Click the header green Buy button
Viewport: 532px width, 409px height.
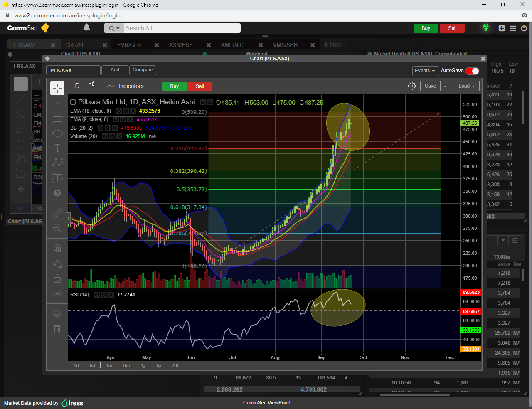[426, 28]
